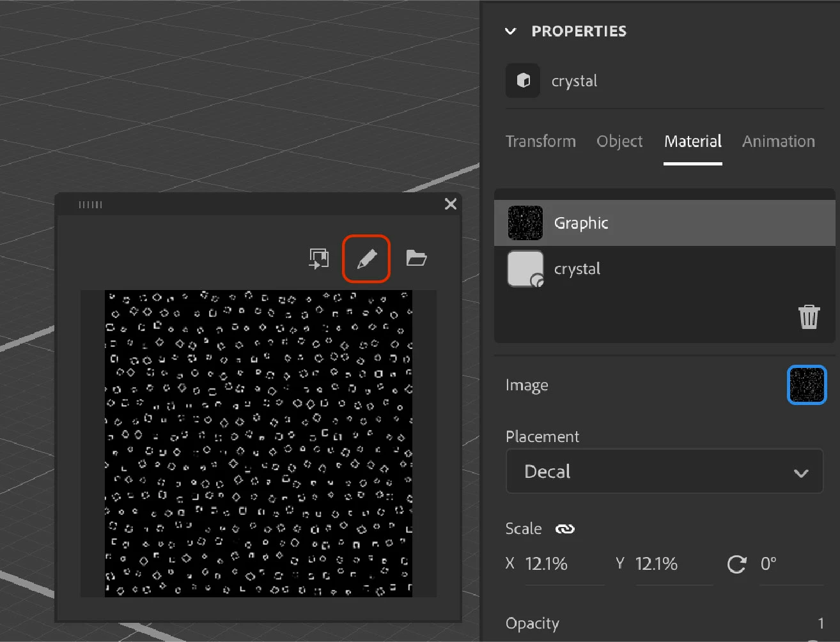Toggle the Scale link constraint icon
This screenshot has height=642, width=840.
click(565, 529)
